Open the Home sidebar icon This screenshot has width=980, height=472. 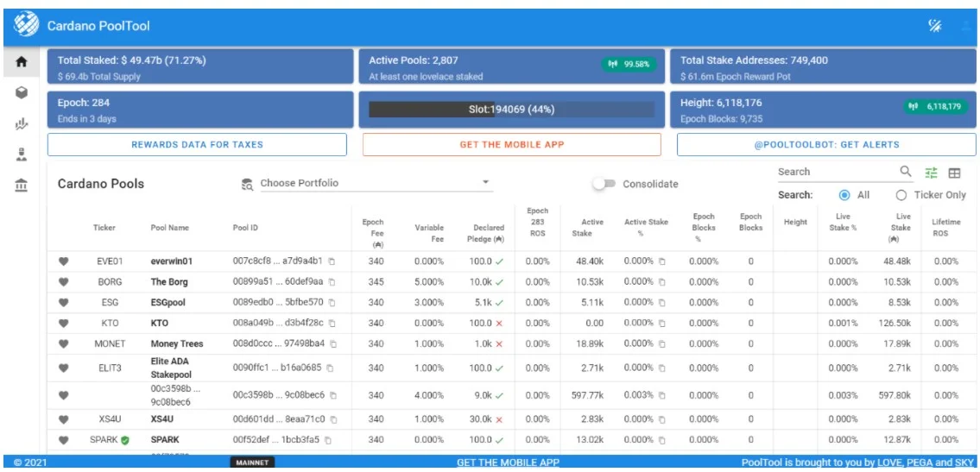pyautogui.click(x=22, y=62)
